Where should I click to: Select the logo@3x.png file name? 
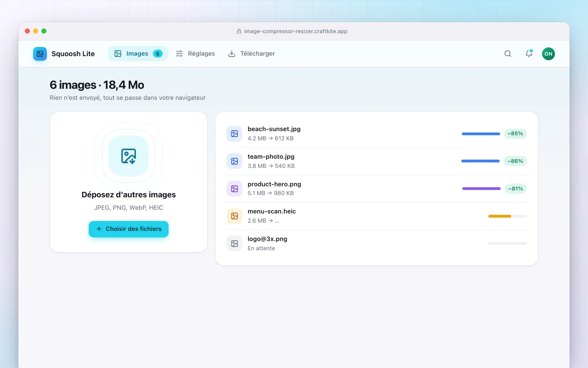(x=267, y=239)
